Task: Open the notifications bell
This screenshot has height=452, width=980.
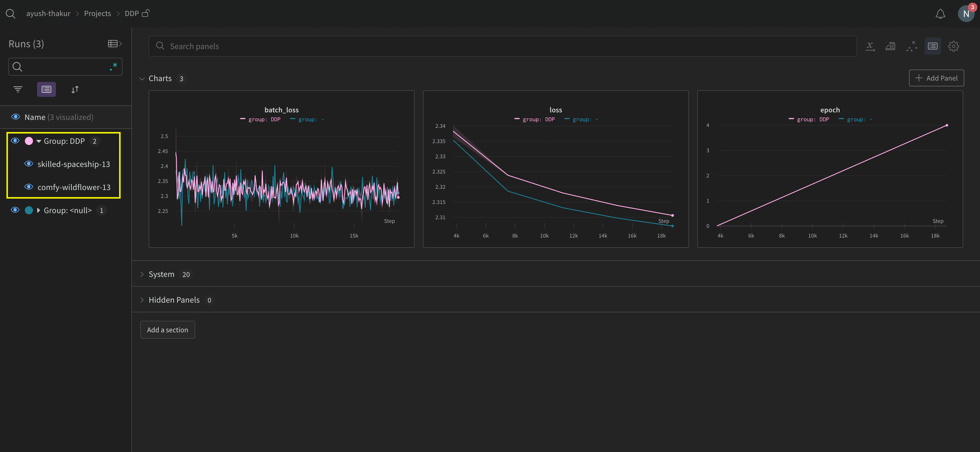Action: 940,13
